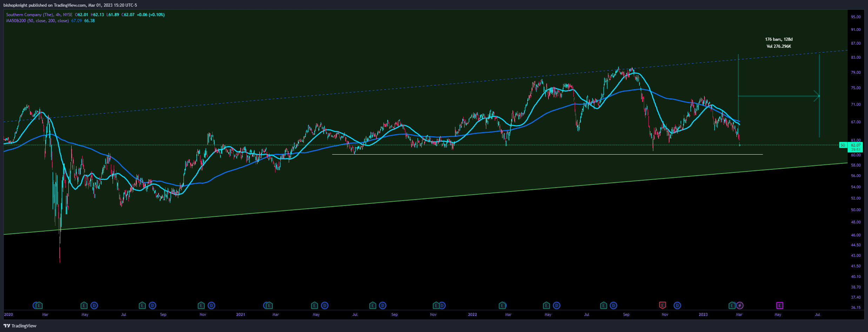Click the dividend marker before September 2021
The height and width of the screenshot is (332, 868).
[383, 306]
